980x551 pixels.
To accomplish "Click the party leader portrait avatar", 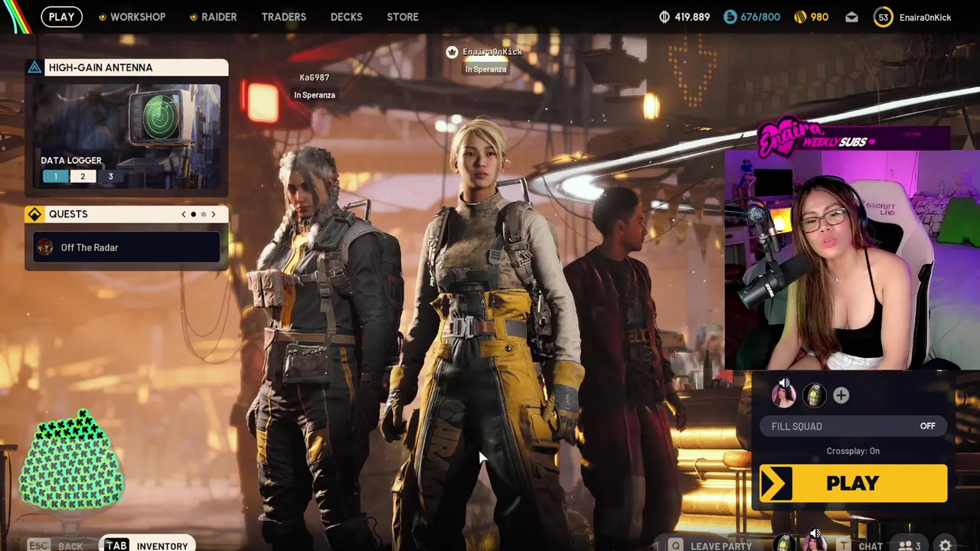I will click(783, 396).
